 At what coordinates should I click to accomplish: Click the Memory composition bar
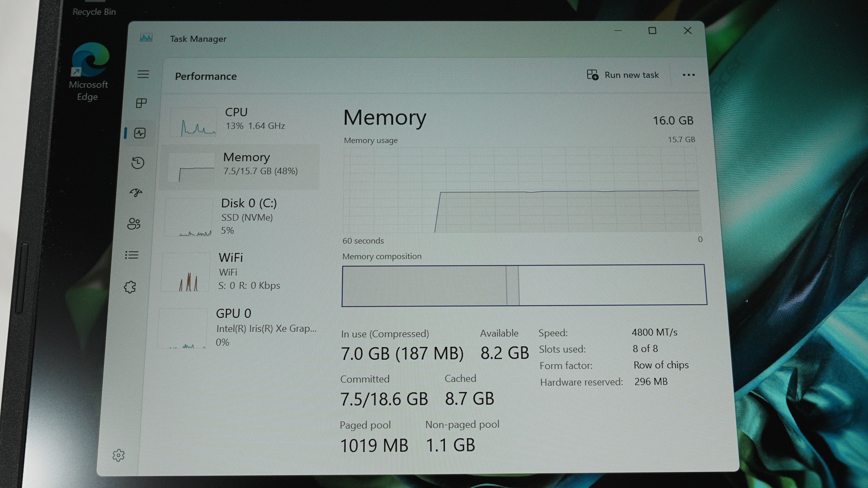(524, 285)
